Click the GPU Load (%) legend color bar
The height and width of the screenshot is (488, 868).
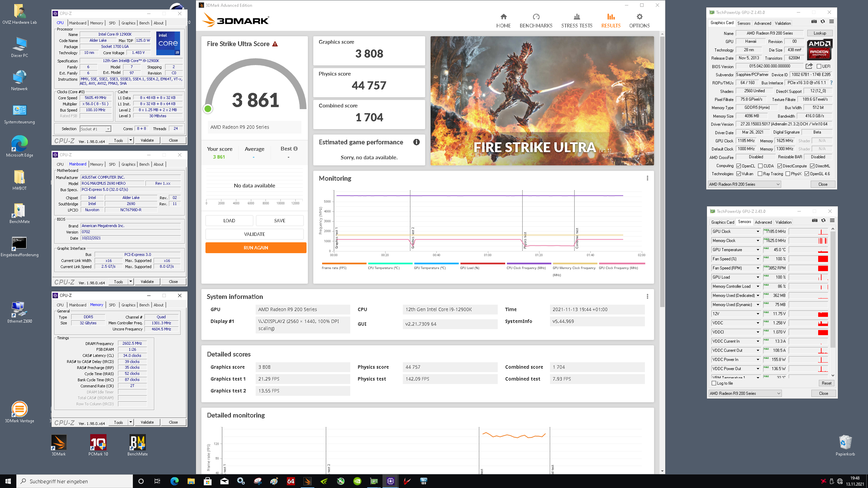pos(482,263)
